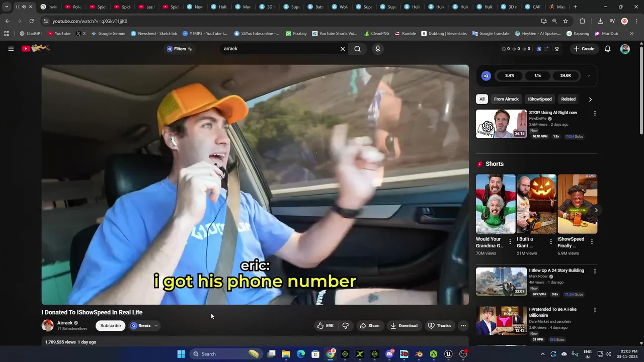644x362 pixels.
Task: Open options for Would Your Grandma short
Action: [x=510, y=242]
